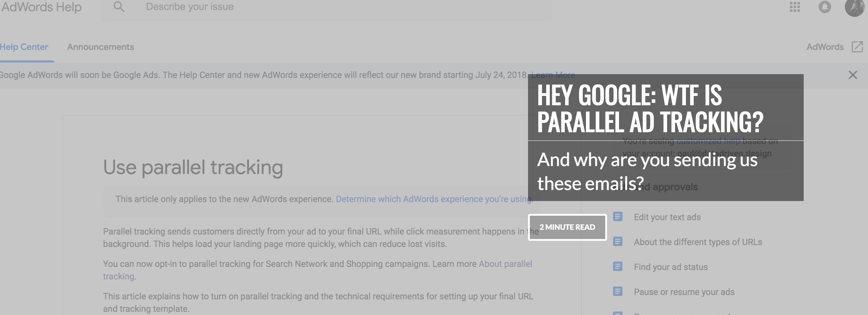Viewport: 868px width, 315px height.
Task: Click the document icon beside Pause or resume your ads
Action: pos(617,291)
